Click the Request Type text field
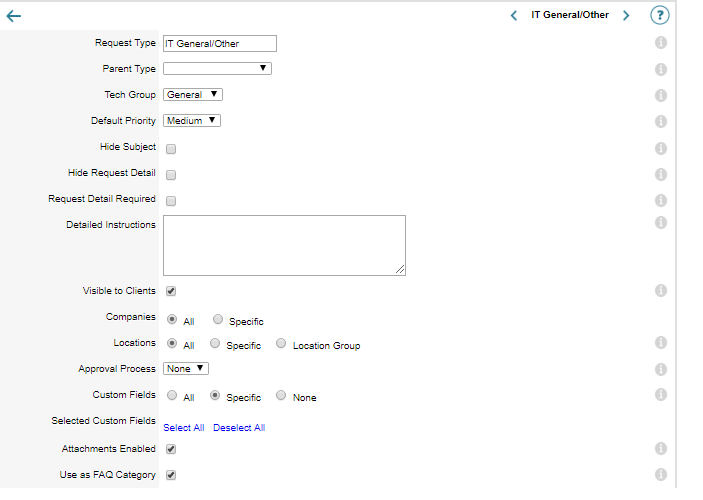Image resolution: width=703 pixels, height=500 pixels. pos(220,43)
